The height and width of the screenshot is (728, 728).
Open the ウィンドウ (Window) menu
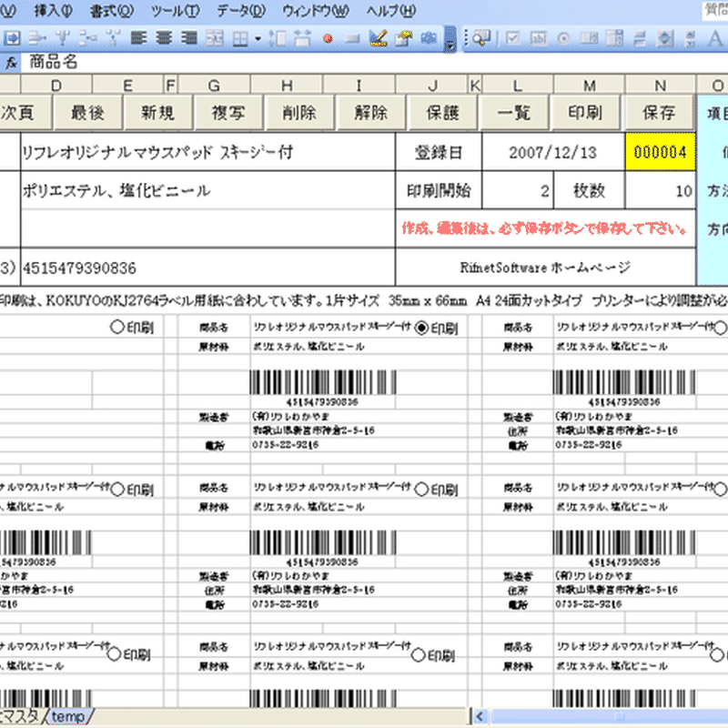(x=316, y=10)
